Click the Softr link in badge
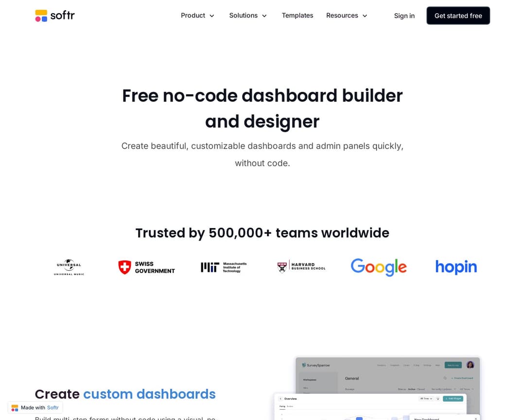 (x=52, y=408)
